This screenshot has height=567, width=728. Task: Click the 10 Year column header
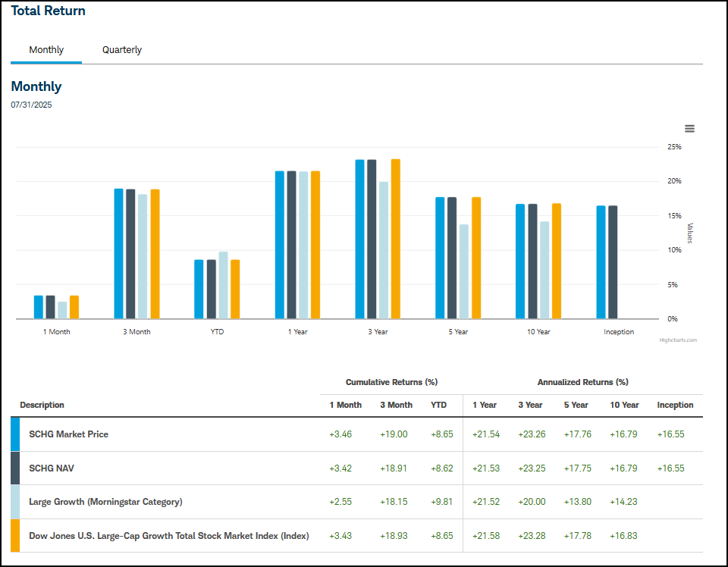(x=624, y=405)
